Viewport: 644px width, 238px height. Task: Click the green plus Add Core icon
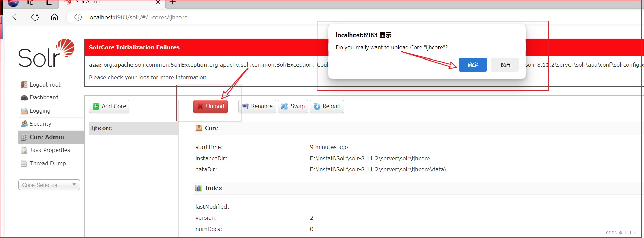[96, 106]
